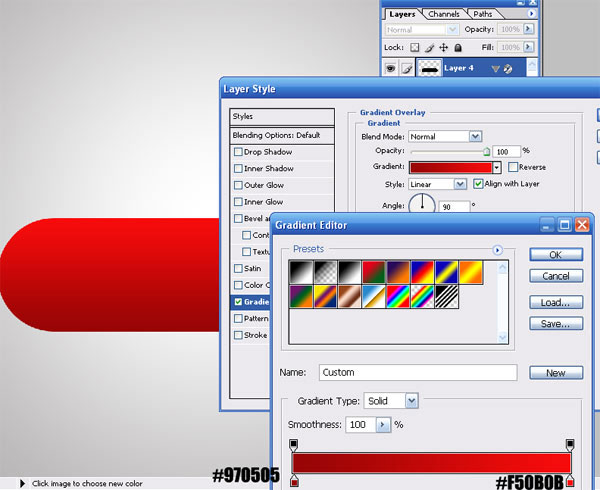600x490 pixels.
Task: Select the left opacity stop above gradient bar
Action: 293,444
